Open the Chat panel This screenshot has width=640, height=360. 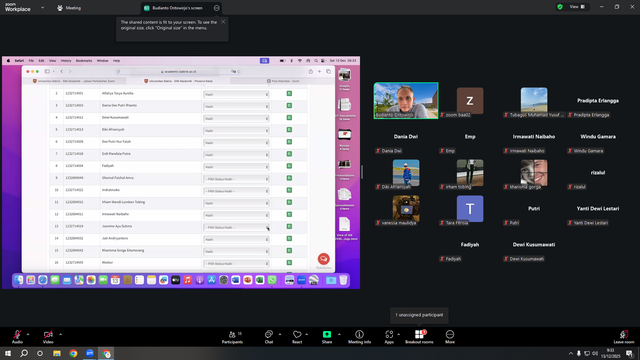(269, 337)
